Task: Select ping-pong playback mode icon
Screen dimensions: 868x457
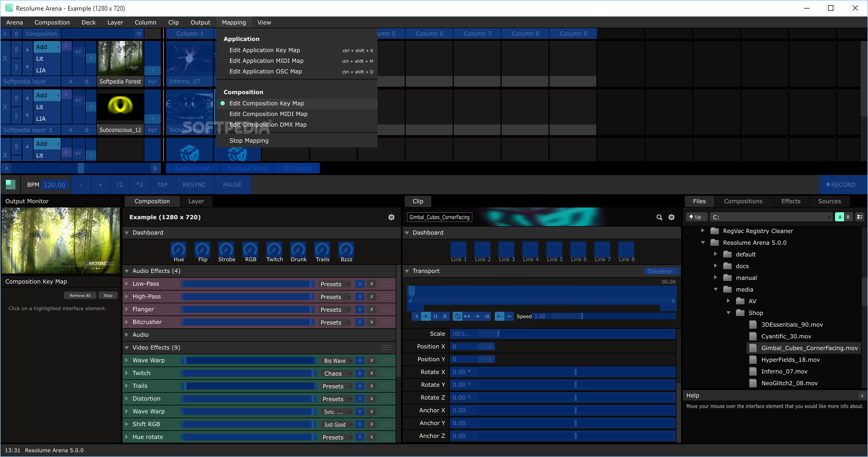Action: point(467,317)
